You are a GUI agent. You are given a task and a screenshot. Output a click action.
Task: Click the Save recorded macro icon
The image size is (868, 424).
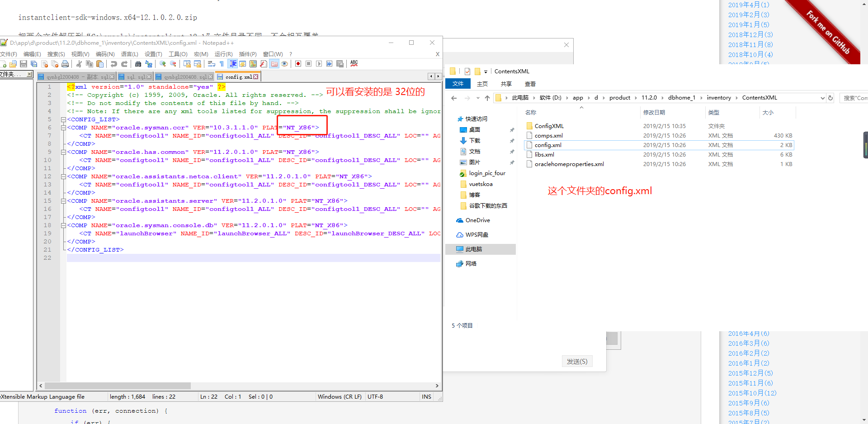[340, 64]
